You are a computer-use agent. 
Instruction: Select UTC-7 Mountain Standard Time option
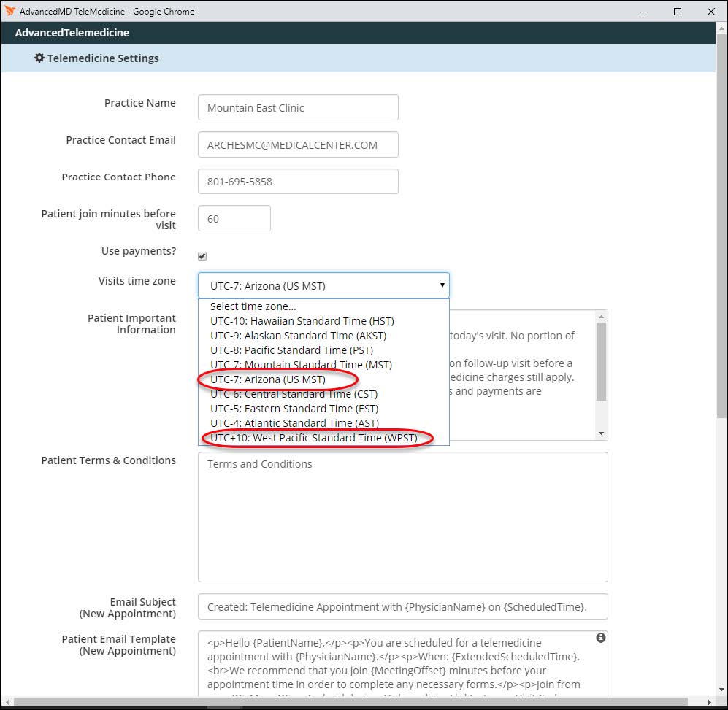[x=323, y=365]
